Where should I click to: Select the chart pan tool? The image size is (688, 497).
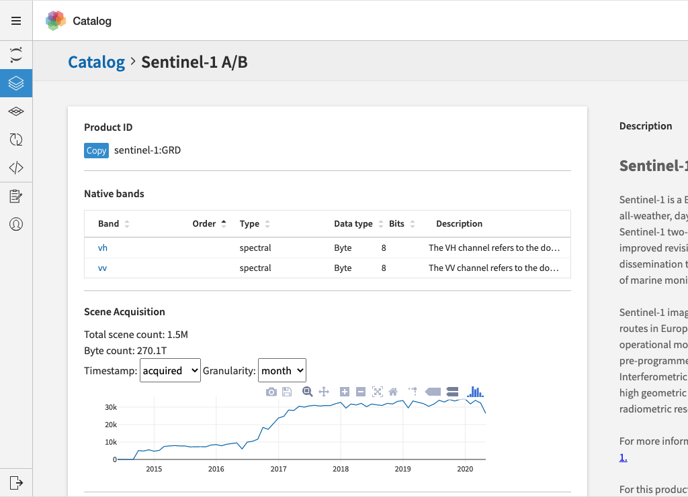(x=324, y=392)
